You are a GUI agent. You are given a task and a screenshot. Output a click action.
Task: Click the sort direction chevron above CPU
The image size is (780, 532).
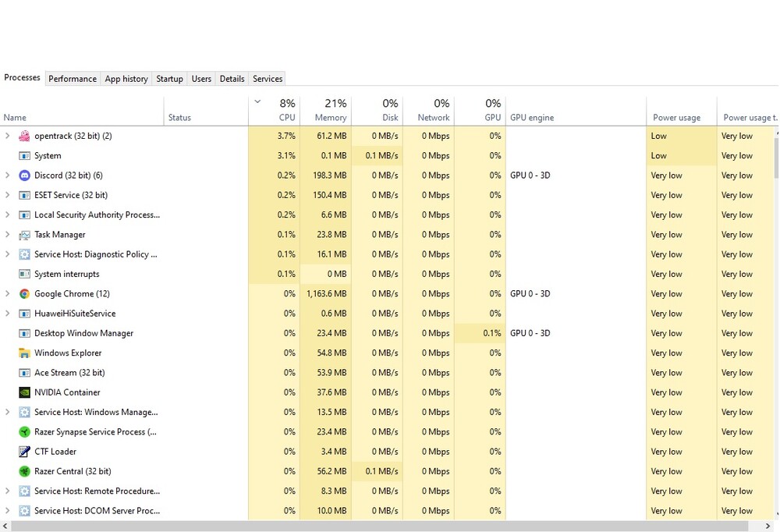[x=257, y=101]
